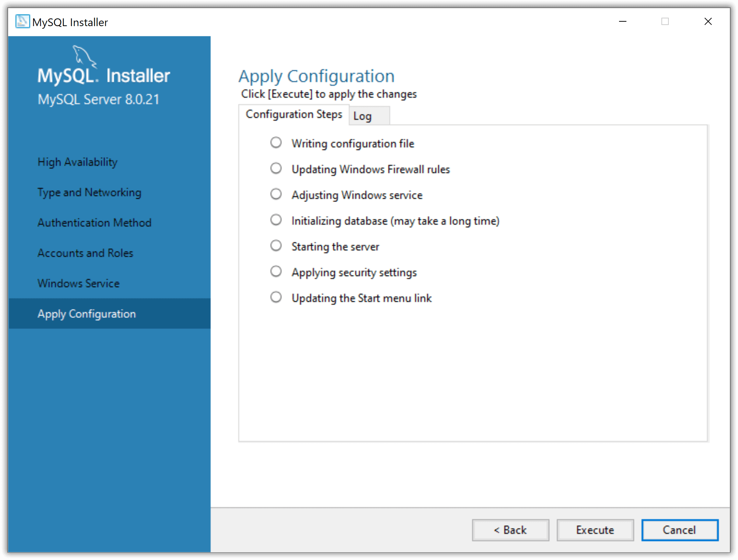Image resolution: width=738 pixels, height=560 pixels.
Task: Select the Updating Windows Firewall rules indicator
Action: pyautogui.click(x=276, y=169)
